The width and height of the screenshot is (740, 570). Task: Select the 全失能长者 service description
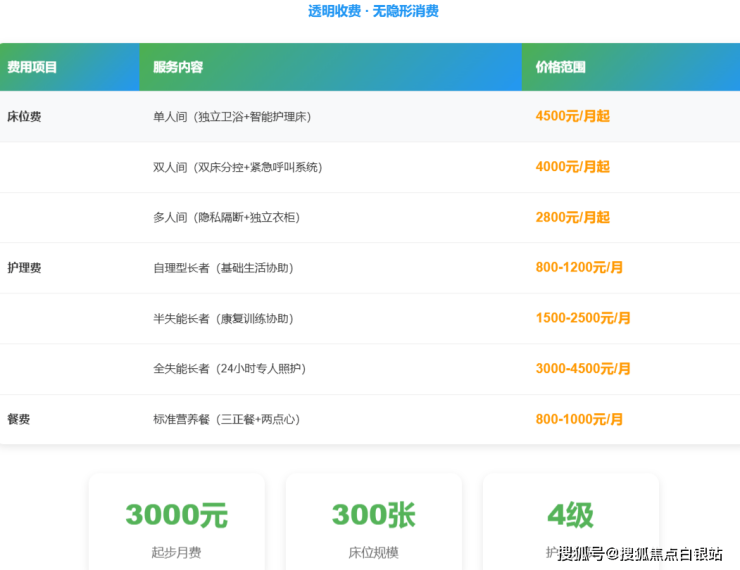pyautogui.click(x=229, y=369)
